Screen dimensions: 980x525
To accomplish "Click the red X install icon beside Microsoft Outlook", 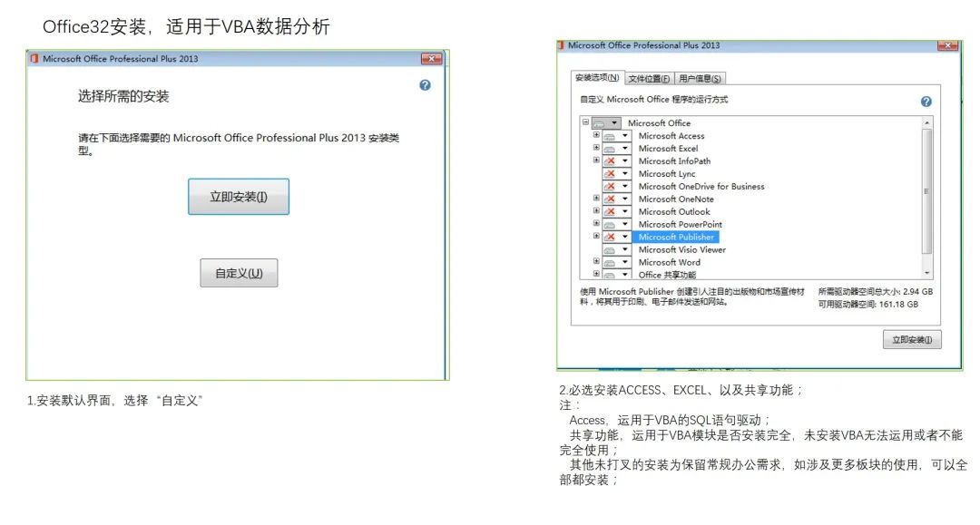I will [x=610, y=211].
